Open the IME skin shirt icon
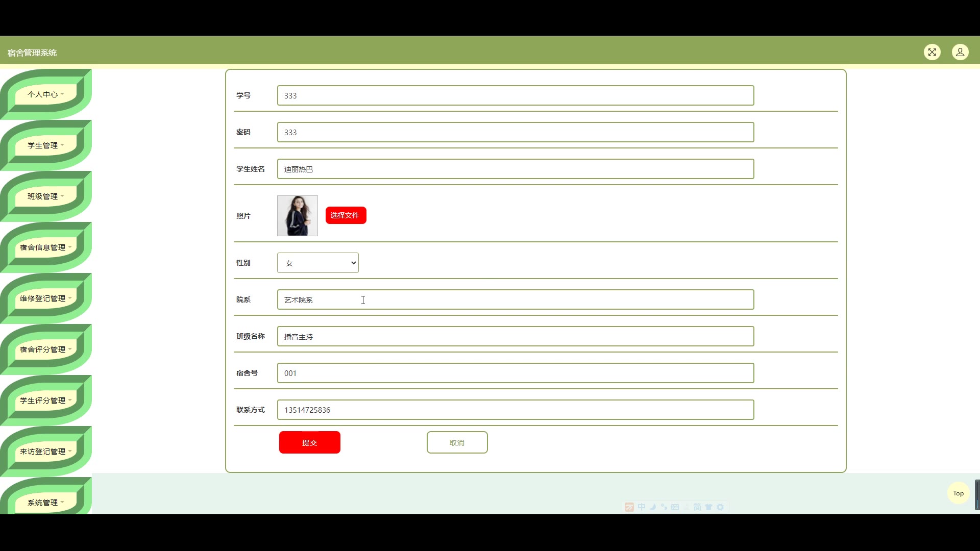The image size is (980, 551). click(x=708, y=507)
